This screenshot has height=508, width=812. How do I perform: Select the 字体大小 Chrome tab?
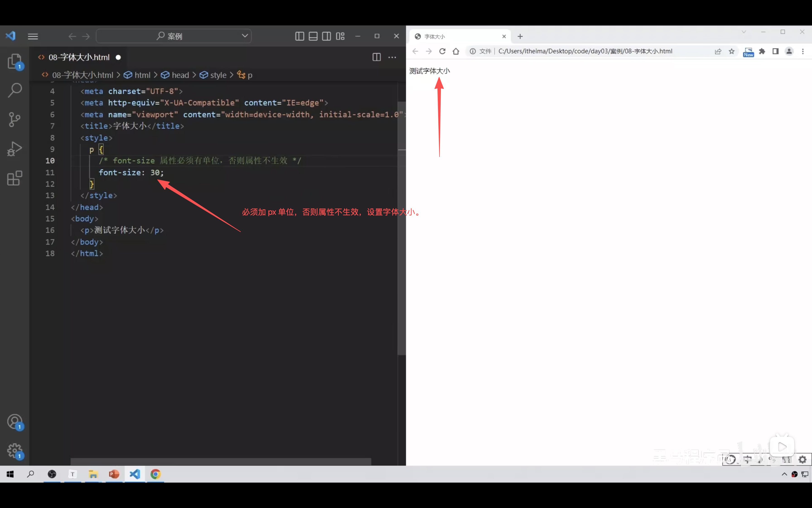pyautogui.click(x=460, y=36)
